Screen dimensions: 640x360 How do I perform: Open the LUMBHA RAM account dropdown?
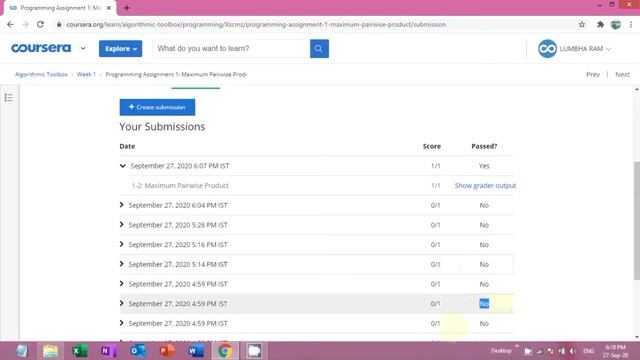coord(585,49)
